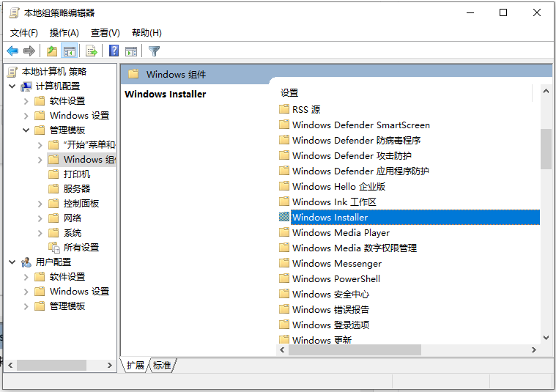
Task: Open the 文件(F) menu
Action: coord(23,33)
